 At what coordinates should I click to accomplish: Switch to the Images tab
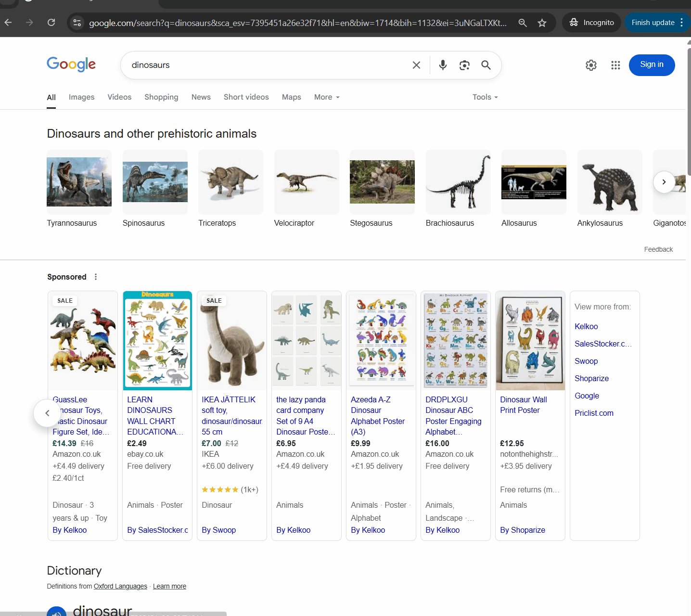(81, 97)
